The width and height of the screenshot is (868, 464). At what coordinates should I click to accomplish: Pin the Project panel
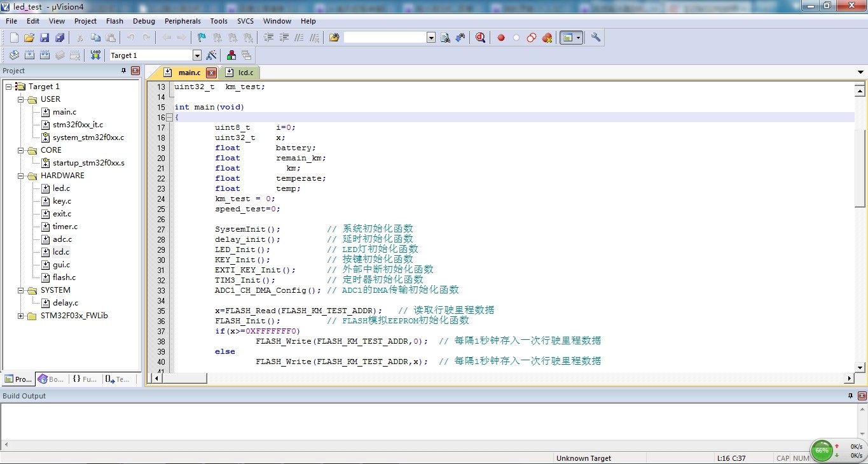coord(124,71)
